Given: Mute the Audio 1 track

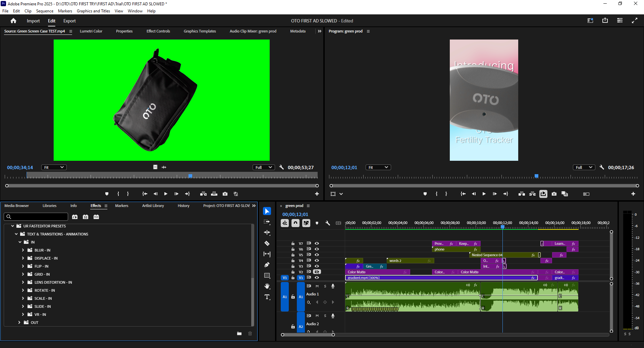Looking at the screenshot, I should coord(317,286).
